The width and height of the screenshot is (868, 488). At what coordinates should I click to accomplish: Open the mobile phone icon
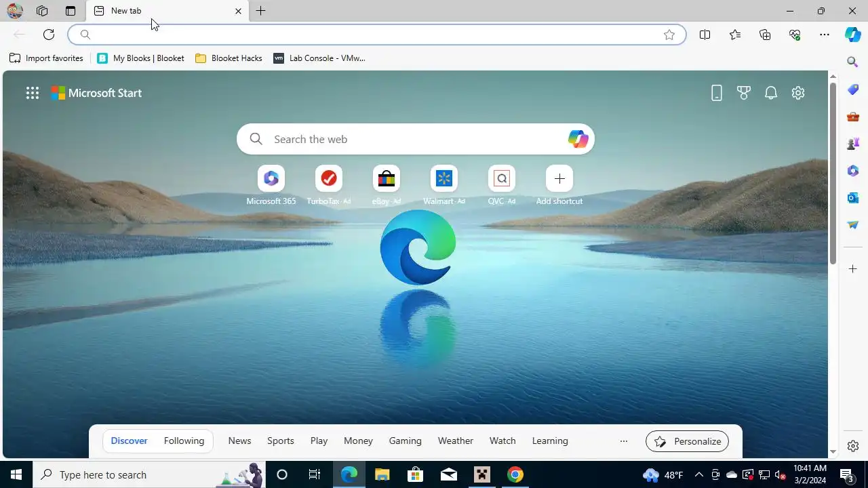click(x=717, y=94)
